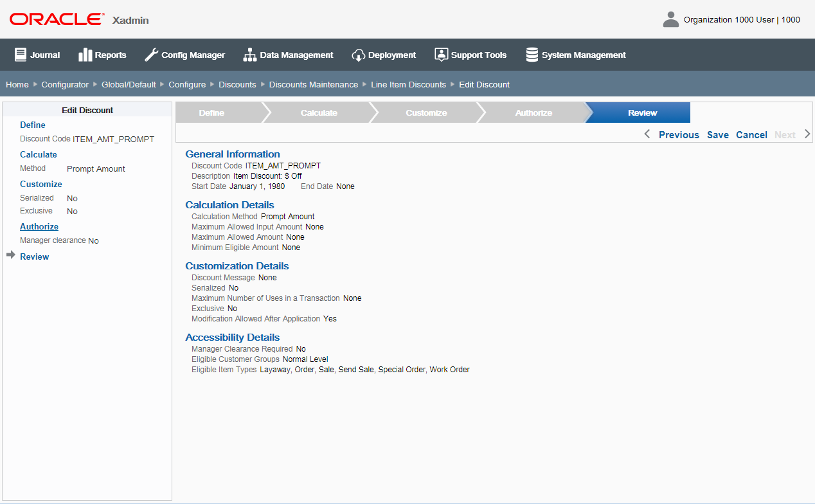Click the Previous button
Image resolution: width=815 pixels, height=504 pixels.
[679, 134]
